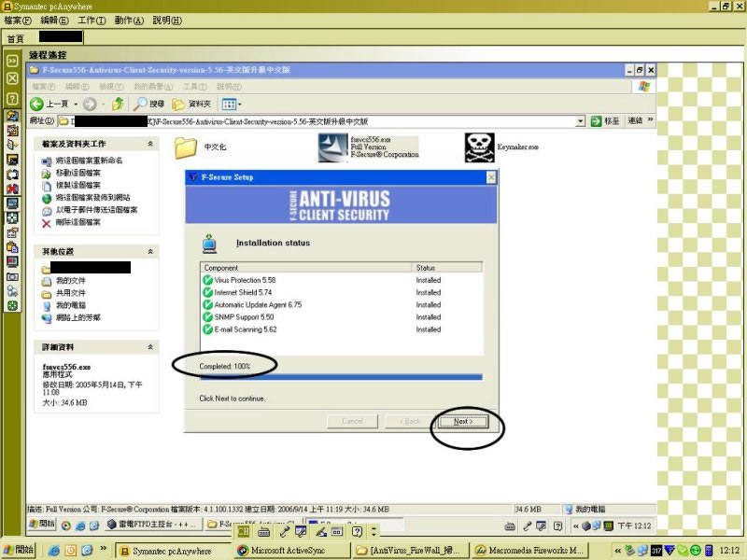
Task: Click 移動這個檔案 link
Action: [78, 173]
